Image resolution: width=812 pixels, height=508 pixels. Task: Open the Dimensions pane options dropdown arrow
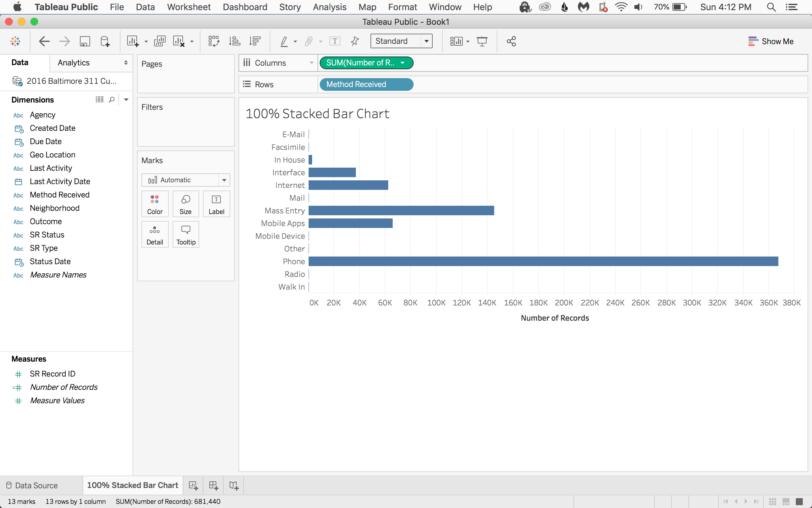[126, 99]
